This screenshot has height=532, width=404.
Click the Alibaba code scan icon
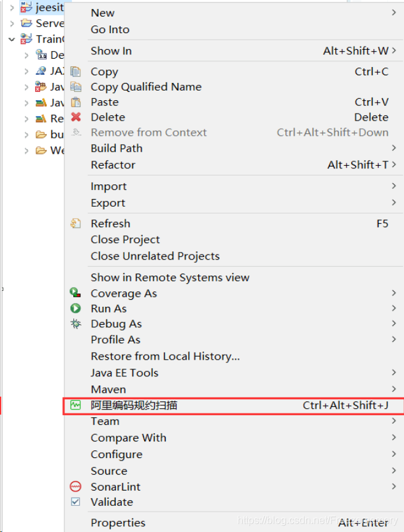pos(75,405)
